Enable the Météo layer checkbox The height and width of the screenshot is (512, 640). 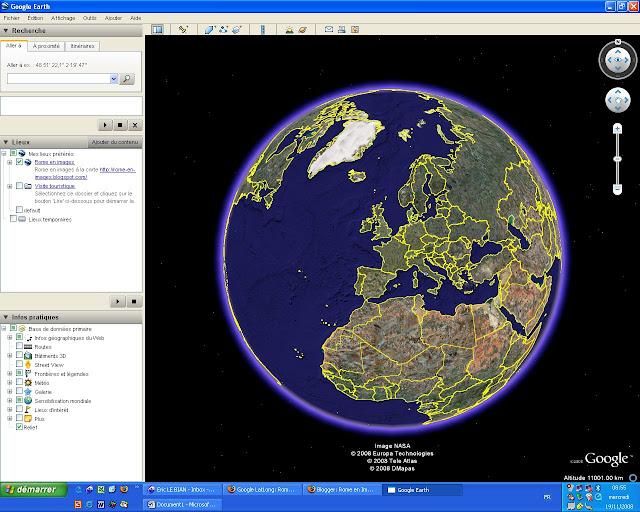point(19,382)
